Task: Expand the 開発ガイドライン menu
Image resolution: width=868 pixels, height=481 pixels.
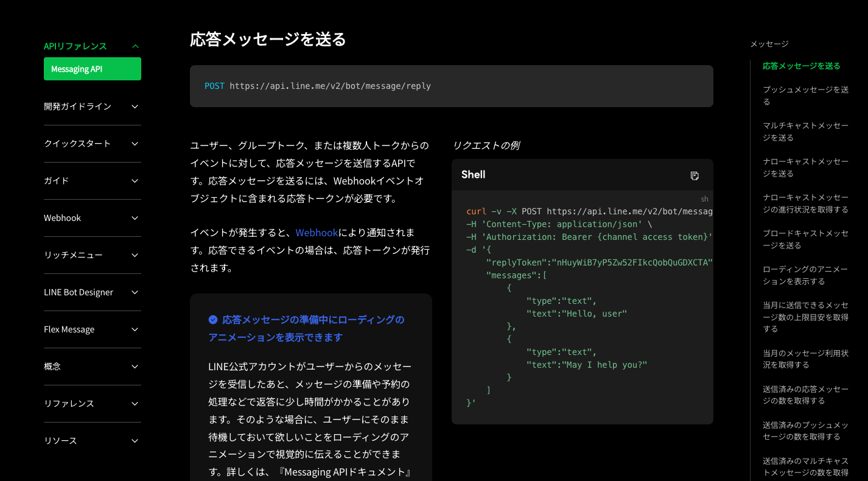Action: coord(135,107)
